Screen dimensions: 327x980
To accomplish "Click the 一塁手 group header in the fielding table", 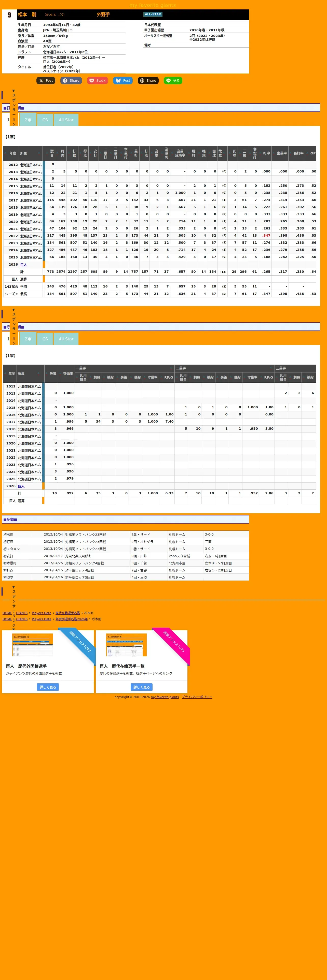I will pos(125,368).
